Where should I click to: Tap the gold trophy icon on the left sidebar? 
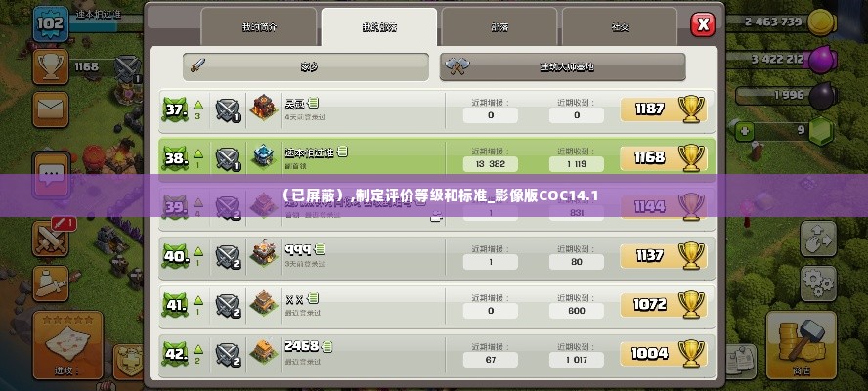[51, 66]
